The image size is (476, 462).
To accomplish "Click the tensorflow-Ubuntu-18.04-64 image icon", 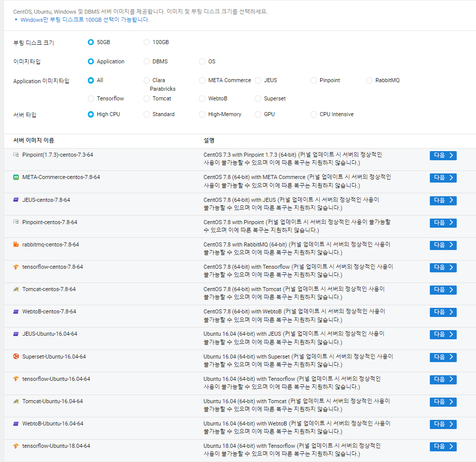I will pos(16,446).
